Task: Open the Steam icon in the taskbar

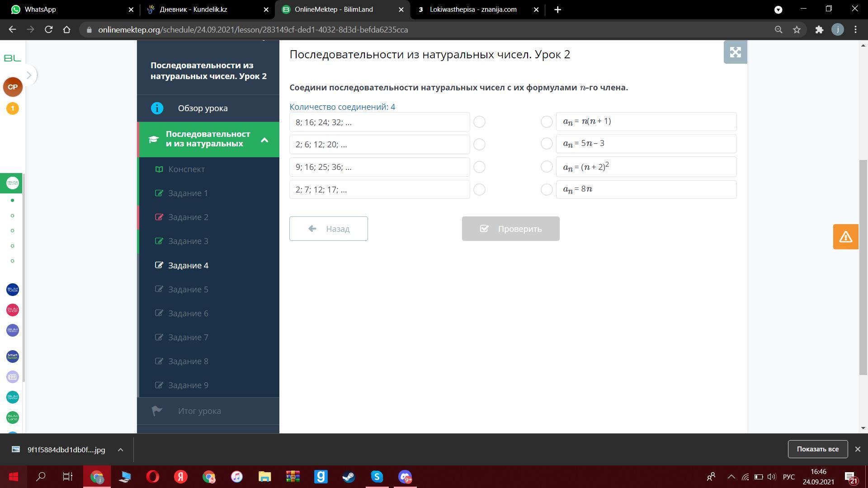Action: coord(349,477)
